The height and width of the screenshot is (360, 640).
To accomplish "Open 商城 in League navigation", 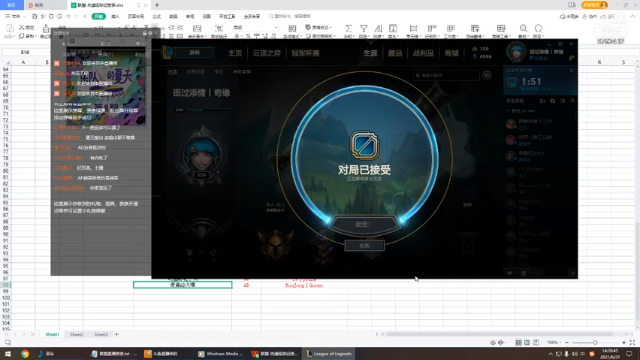I will coord(451,53).
